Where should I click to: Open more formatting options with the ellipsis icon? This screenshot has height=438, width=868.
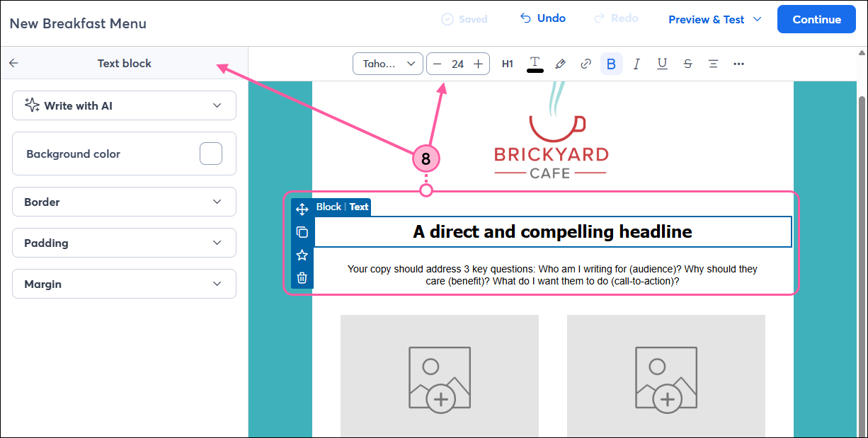[x=738, y=64]
